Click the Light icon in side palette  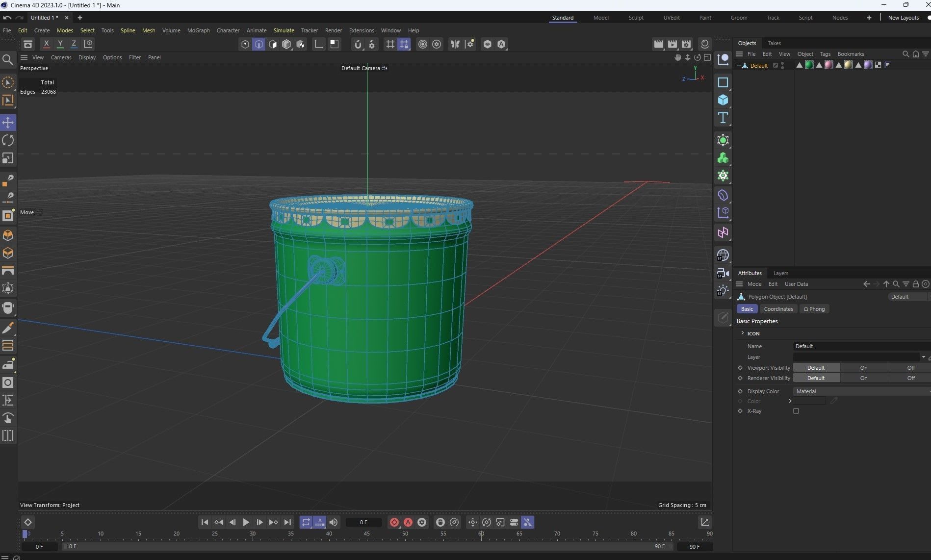coord(723,291)
